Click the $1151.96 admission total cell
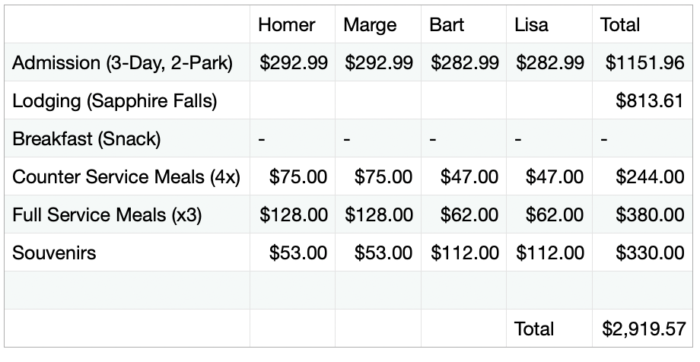700x362 pixels. [642, 62]
